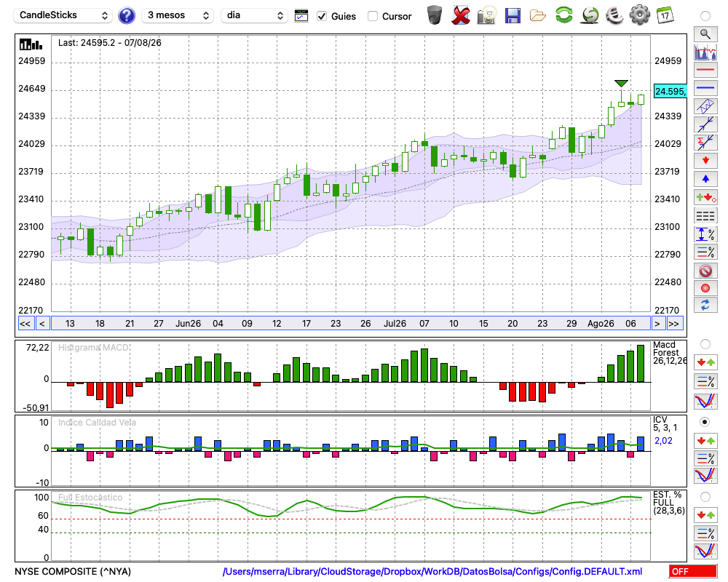Viewport: 728px width, 582px height.
Task: Select the radio button beside ICV panel
Action: (x=705, y=422)
